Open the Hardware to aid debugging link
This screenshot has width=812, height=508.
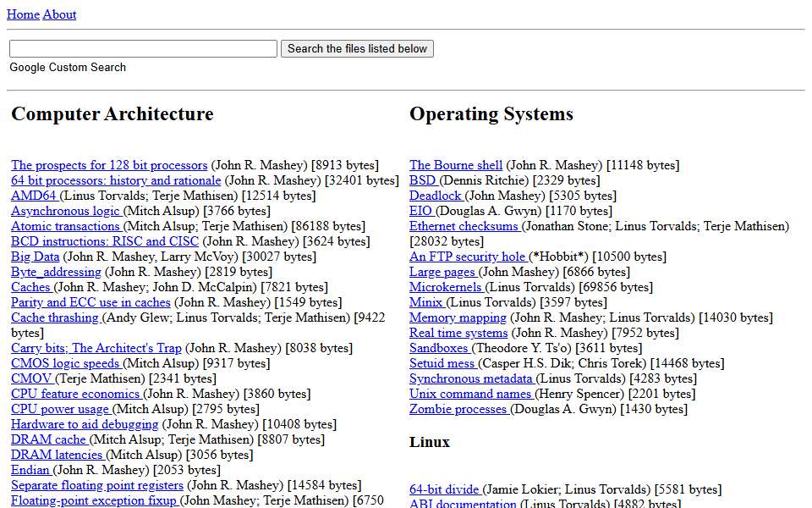coord(85,424)
